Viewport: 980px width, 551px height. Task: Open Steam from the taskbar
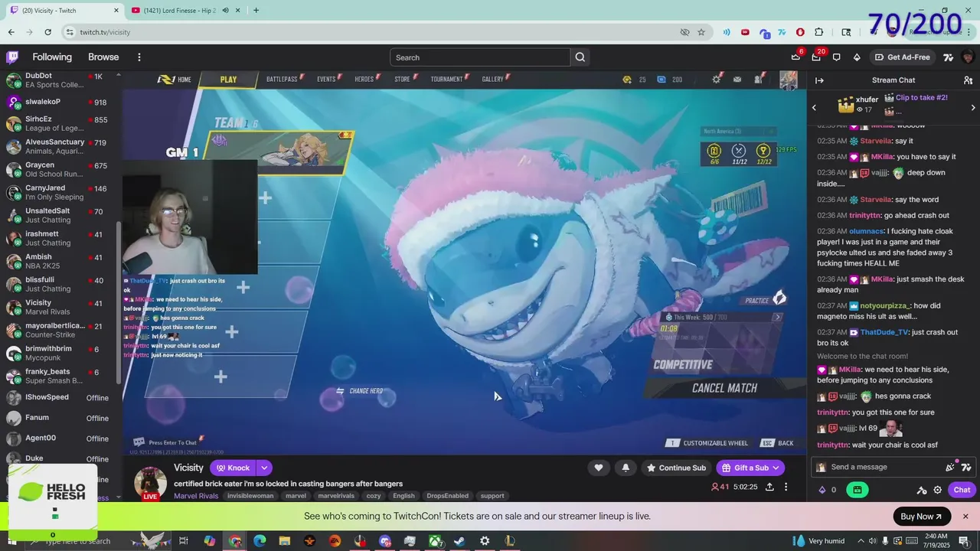pos(459,541)
